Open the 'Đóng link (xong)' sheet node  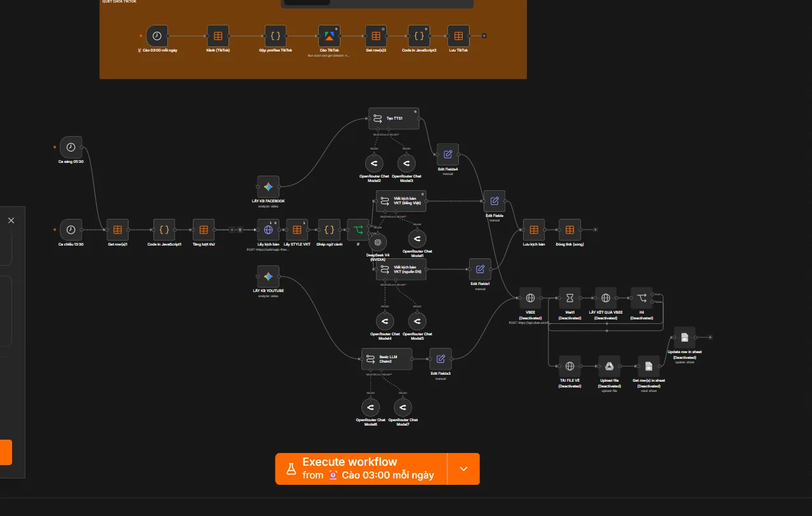tap(570, 230)
